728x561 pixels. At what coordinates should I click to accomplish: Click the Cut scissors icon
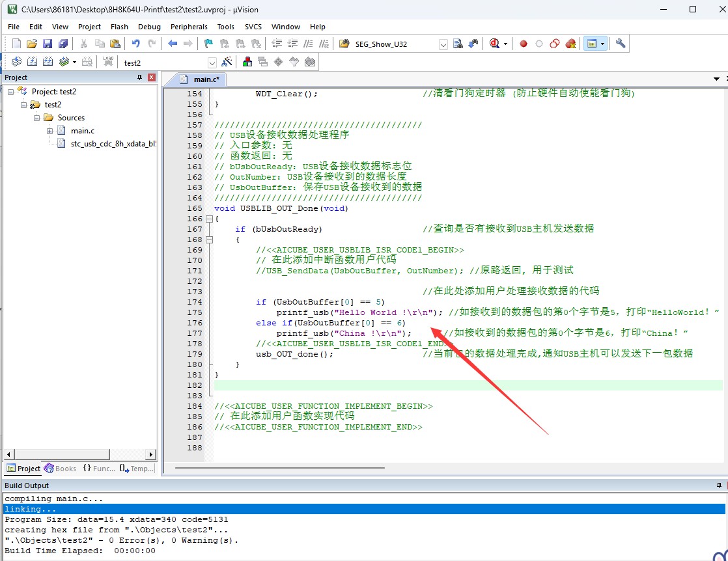coord(83,44)
